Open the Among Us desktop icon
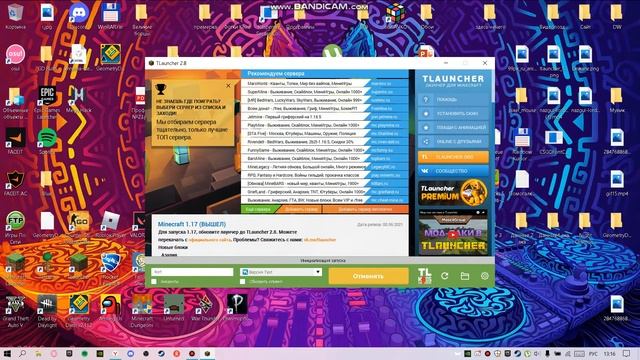The width and height of the screenshot is (640, 360). (110, 307)
